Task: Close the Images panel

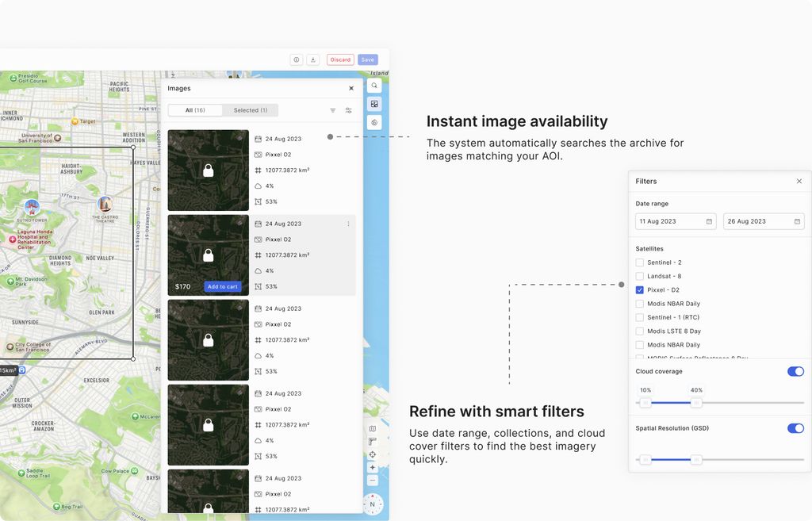Action: [x=351, y=89]
